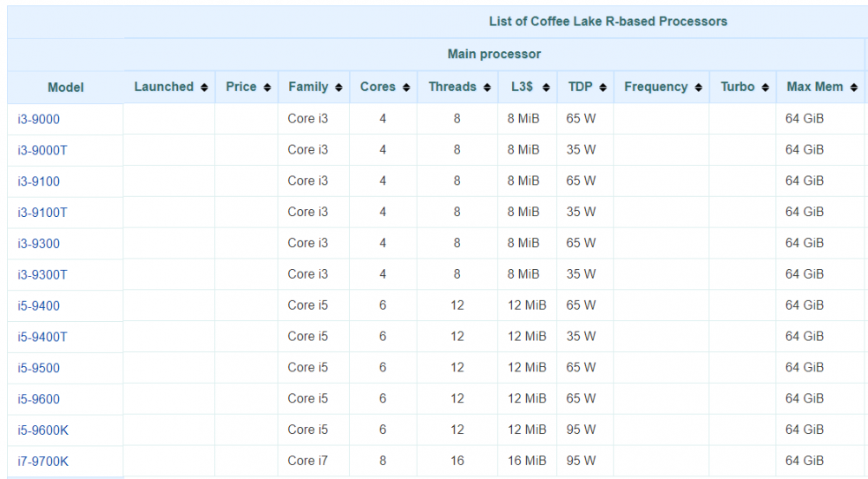
Task: Open the i3-9000 processor link
Action: click(39, 119)
